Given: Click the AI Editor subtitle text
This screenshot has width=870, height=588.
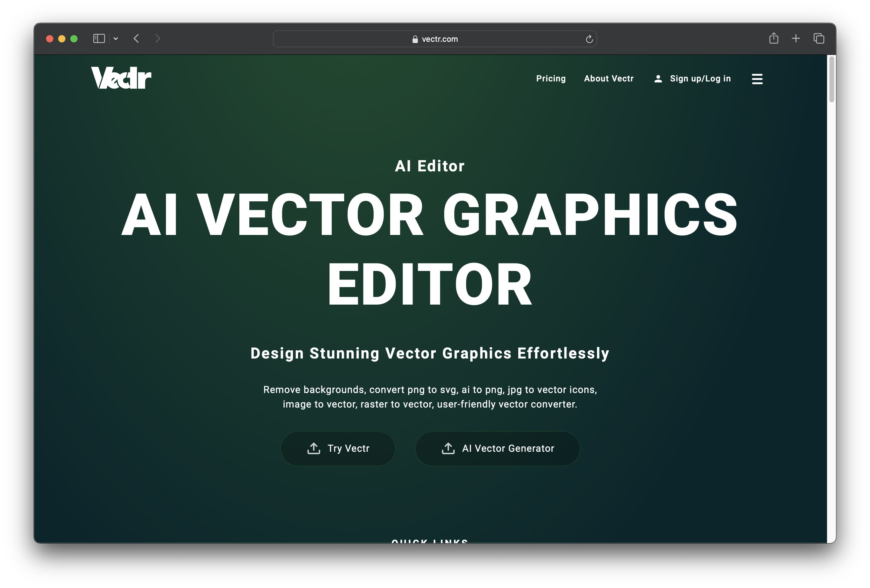Looking at the screenshot, I should [430, 166].
